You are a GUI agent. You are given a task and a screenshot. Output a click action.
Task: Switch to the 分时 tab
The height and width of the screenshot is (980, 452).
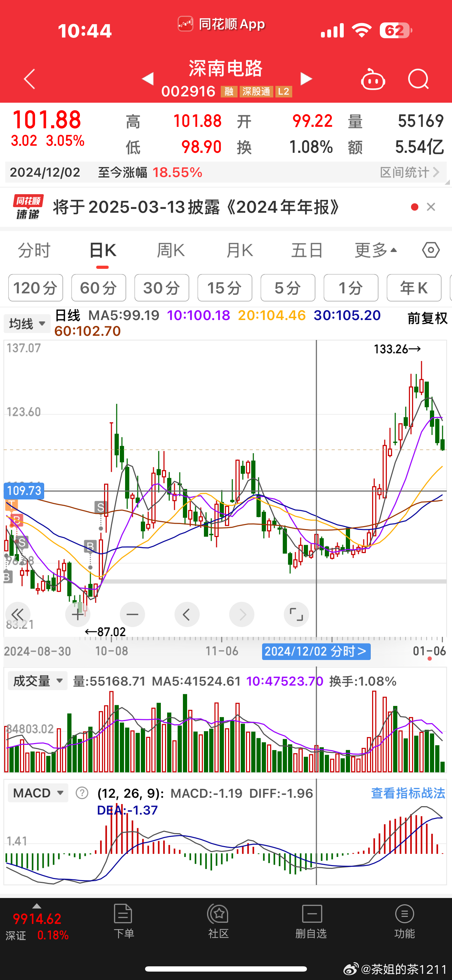pos(34,250)
